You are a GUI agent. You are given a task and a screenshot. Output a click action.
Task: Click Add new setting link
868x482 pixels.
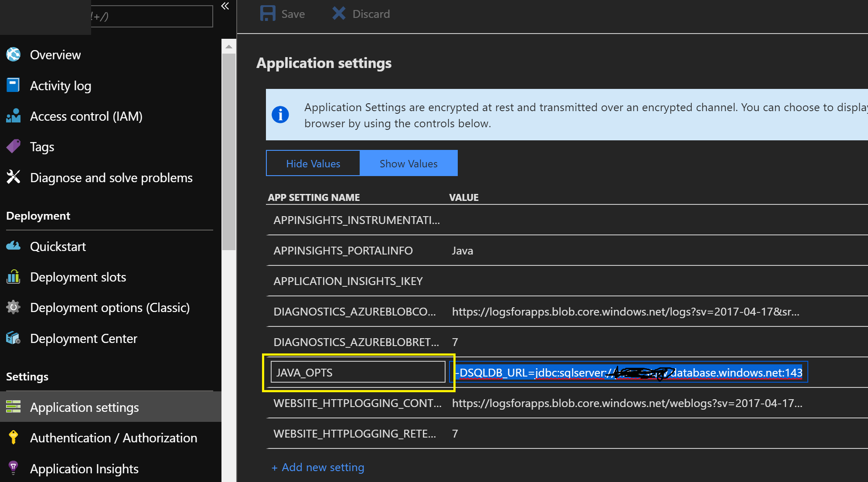pyautogui.click(x=318, y=467)
